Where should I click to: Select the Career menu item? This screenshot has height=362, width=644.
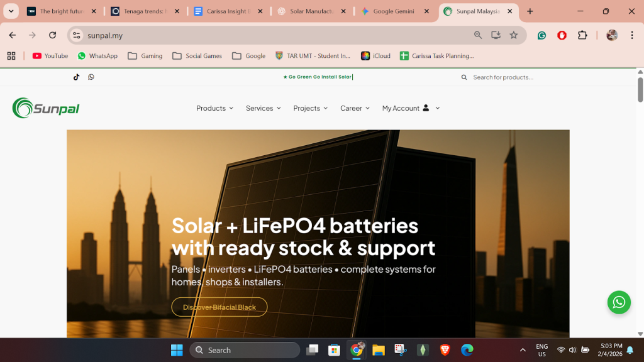point(354,108)
